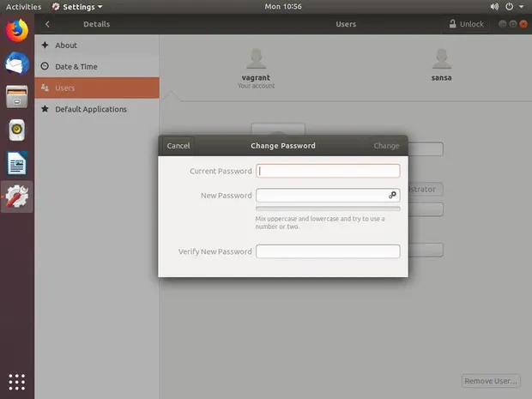The image size is (532, 399).
Task: Open Activities overview
Action: point(23,7)
